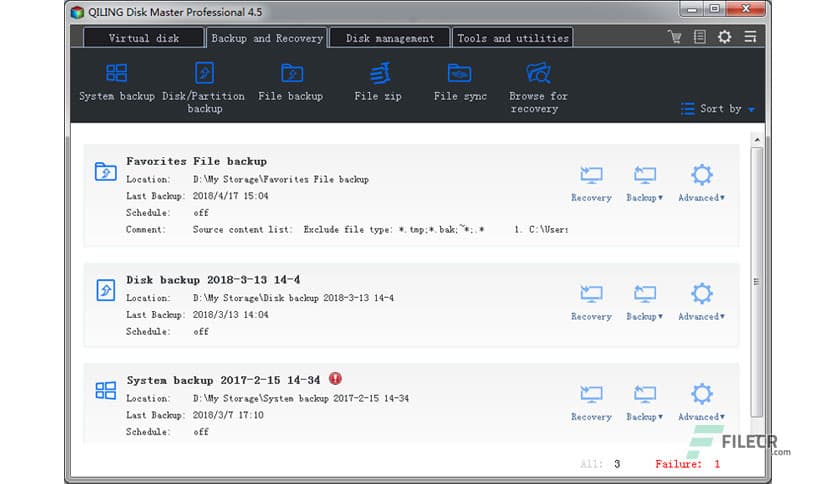
Task: Open Advanced options for System backup 2017-2-15
Action: (x=701, y=403)
